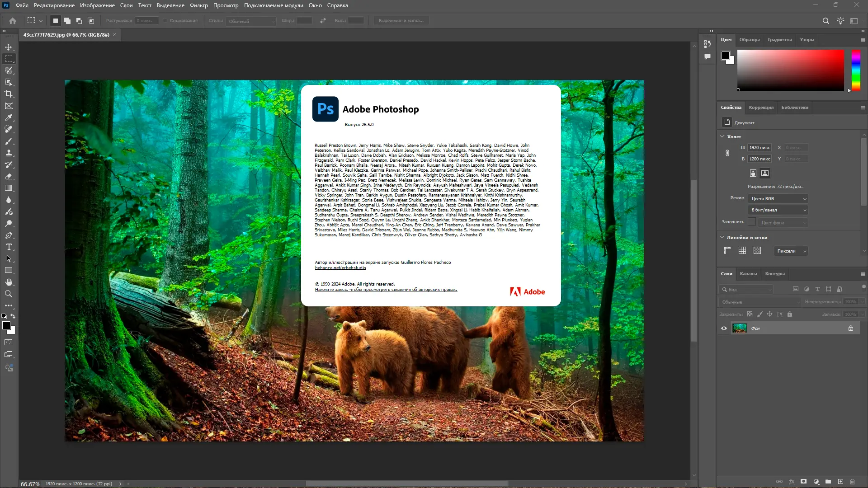The image size is (868, 488).
Task: Select the Eyedropper tool
Action: tap(9, 117)
